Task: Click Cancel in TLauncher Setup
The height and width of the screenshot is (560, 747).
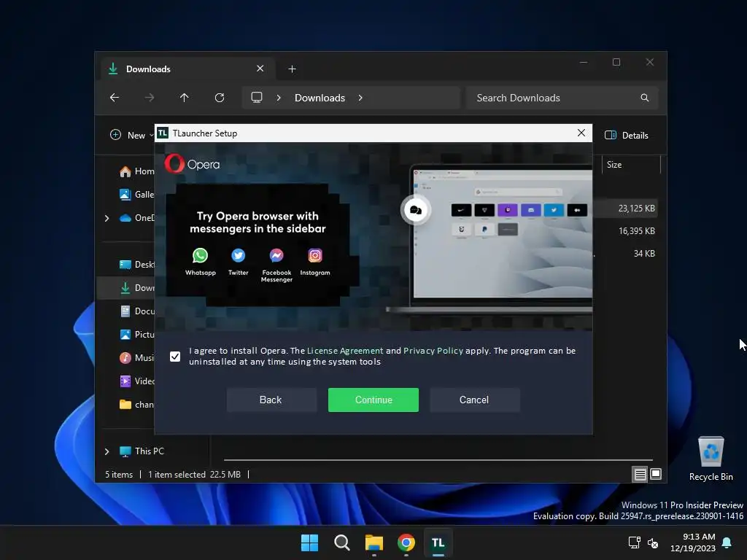Action: (474, 400)
